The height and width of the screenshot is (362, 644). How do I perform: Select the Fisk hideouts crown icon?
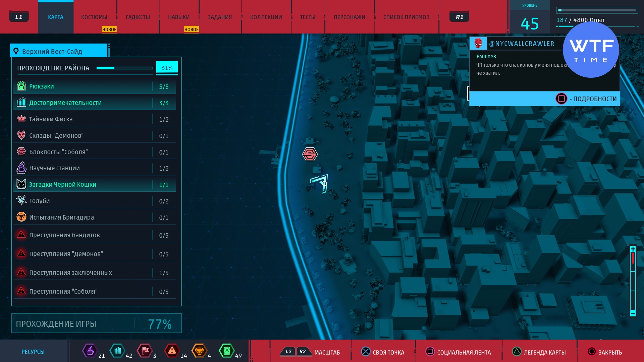(21, 119)
